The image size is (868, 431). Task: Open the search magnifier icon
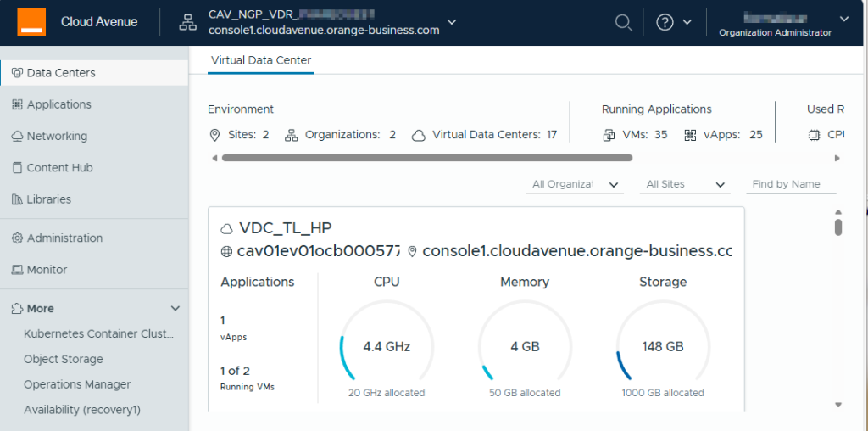coord(623,23)
